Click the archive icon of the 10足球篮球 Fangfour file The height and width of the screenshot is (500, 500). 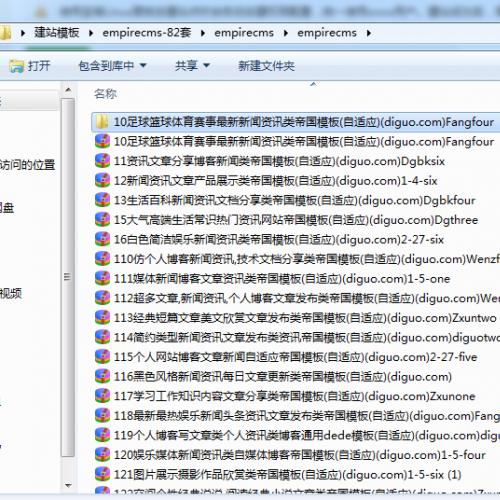[102, 141]
